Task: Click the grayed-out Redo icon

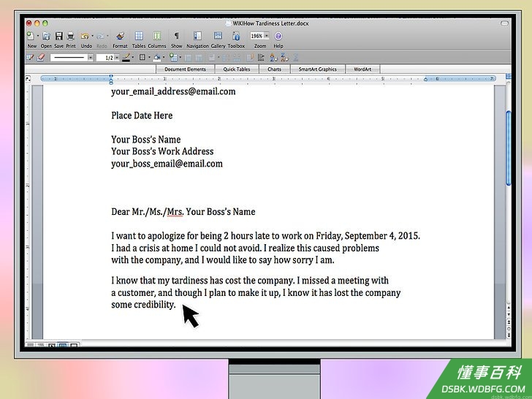Action: 100,36
